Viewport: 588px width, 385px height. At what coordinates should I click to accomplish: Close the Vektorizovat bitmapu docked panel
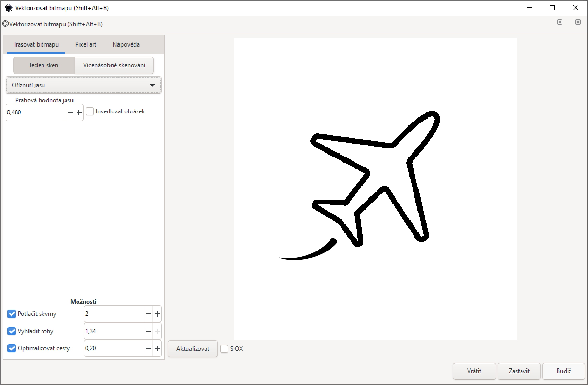click(x=578, y=22)
